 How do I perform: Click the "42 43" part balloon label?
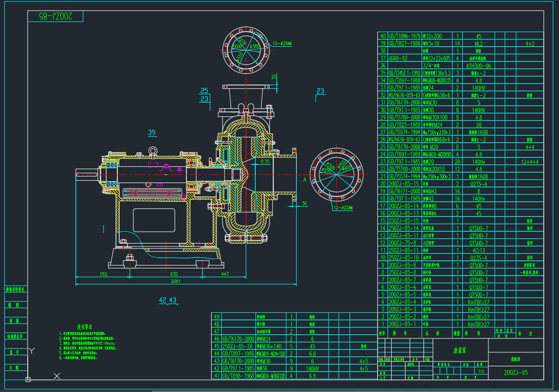(x=168, y=300)
